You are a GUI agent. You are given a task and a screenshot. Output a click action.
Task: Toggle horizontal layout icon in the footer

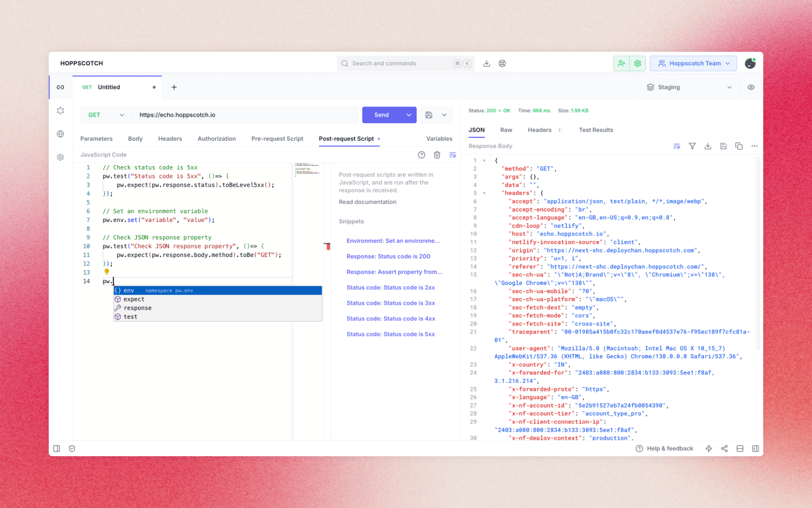740,449
